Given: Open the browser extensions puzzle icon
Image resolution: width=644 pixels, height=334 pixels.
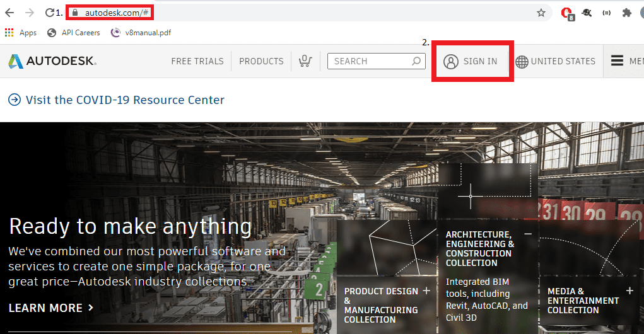Looking at the screenshot, I should coord(626,13).
